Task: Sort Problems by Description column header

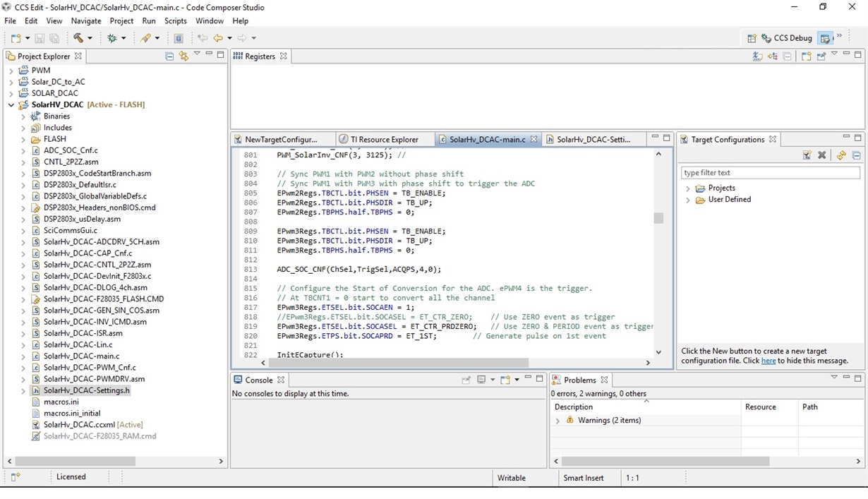Action: (645, 407)
